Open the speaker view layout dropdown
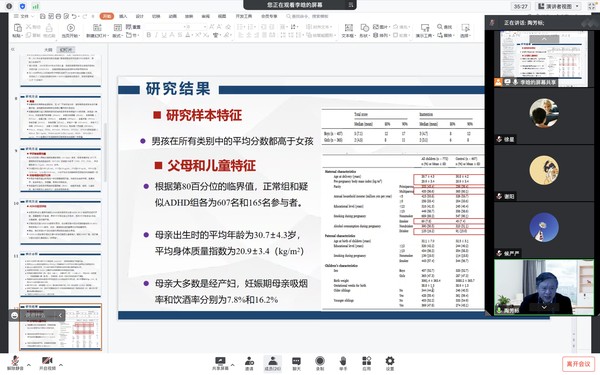 click(558, 6)
